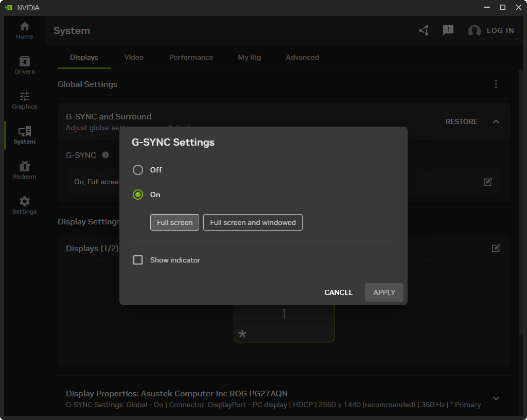Screen dimensions: 527x420
Task: Click the edit icon for G-SYNC setting
Action: pos(488,182)
